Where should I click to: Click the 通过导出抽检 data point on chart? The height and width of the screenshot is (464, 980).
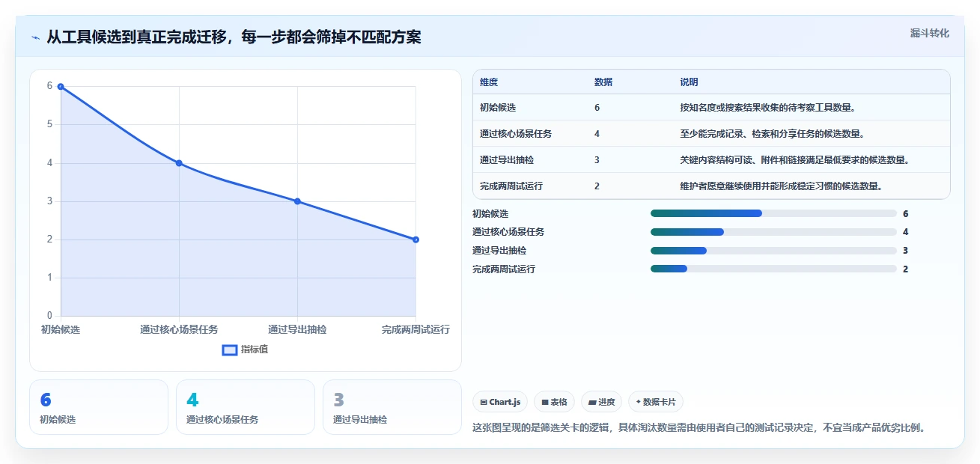click(x=297, y=201)
